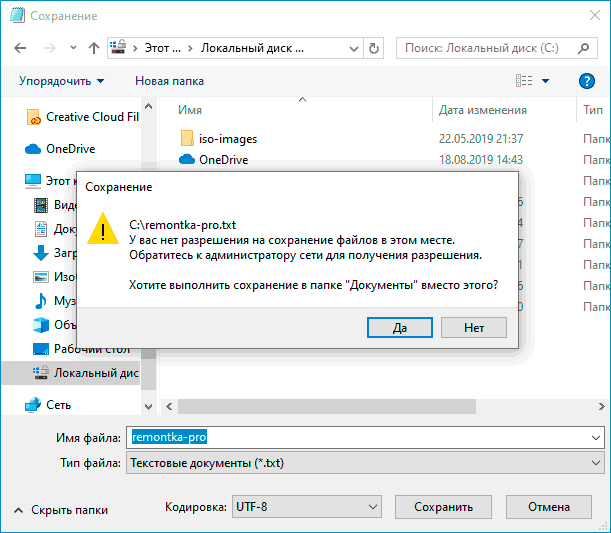Open the Тип файла combo box
Image resolution: width=611 pixels, height=533 pixels.
365,463
